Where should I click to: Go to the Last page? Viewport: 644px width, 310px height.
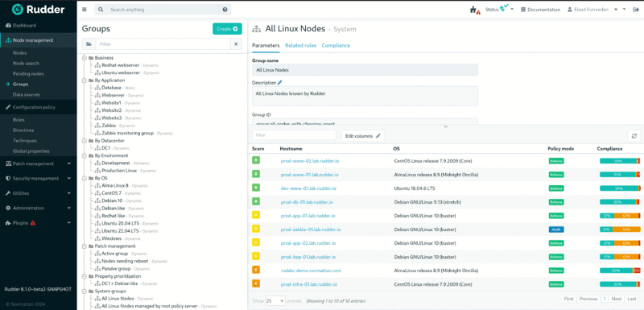632,299
